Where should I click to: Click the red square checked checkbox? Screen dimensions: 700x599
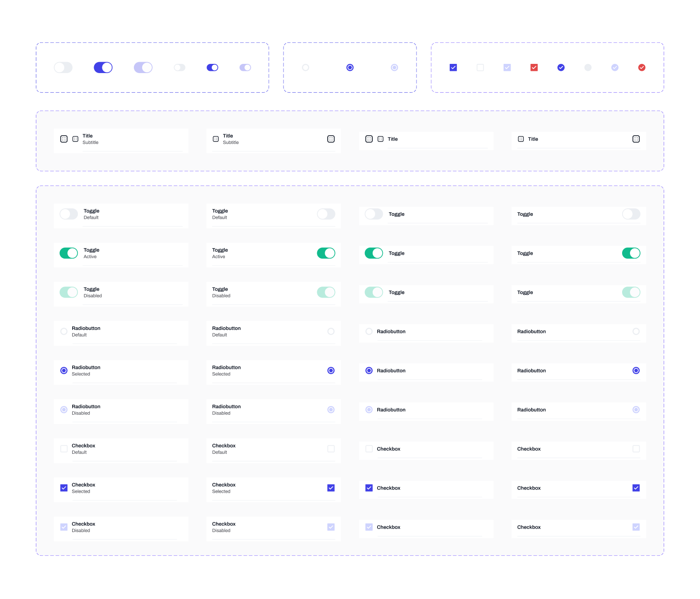coord(534,67)
